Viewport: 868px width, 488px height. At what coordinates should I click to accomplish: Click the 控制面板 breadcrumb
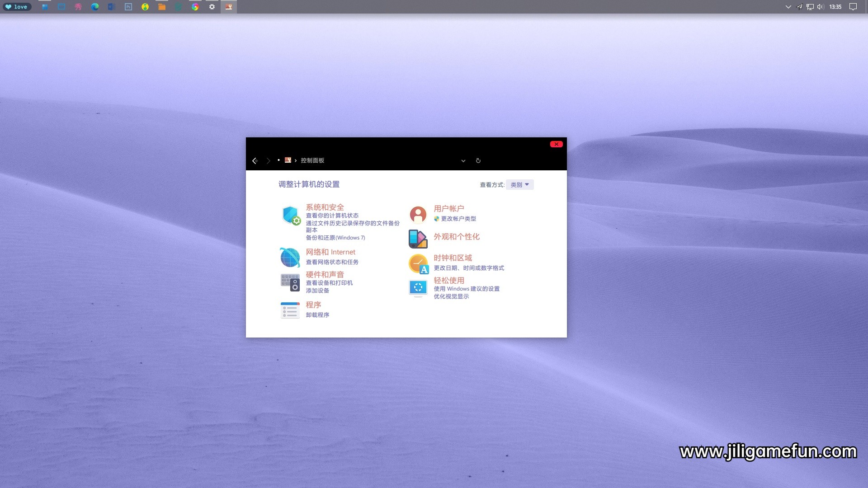(312, 160)
